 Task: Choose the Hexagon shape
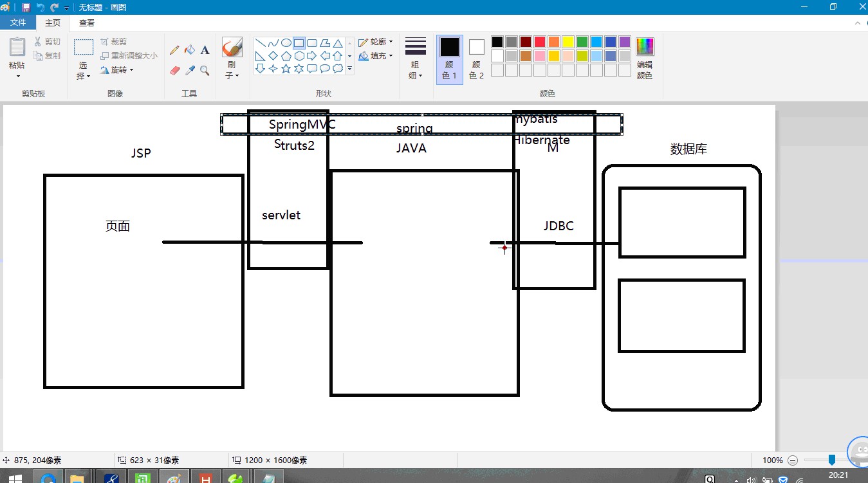point(299,56)
